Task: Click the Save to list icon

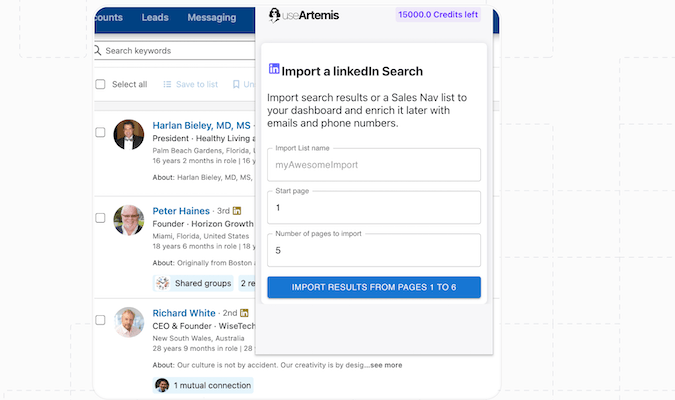Action: click(x=168, y=85)
